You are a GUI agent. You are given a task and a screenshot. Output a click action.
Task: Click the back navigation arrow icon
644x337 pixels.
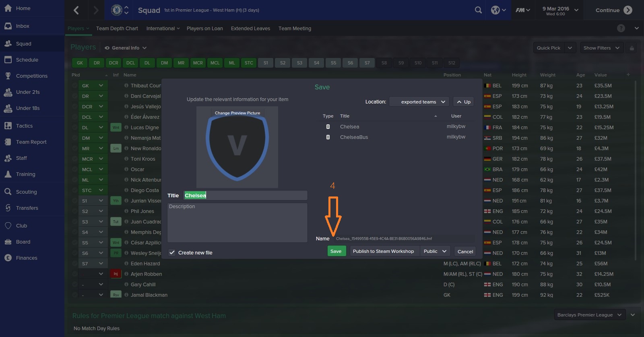(76, 10)
